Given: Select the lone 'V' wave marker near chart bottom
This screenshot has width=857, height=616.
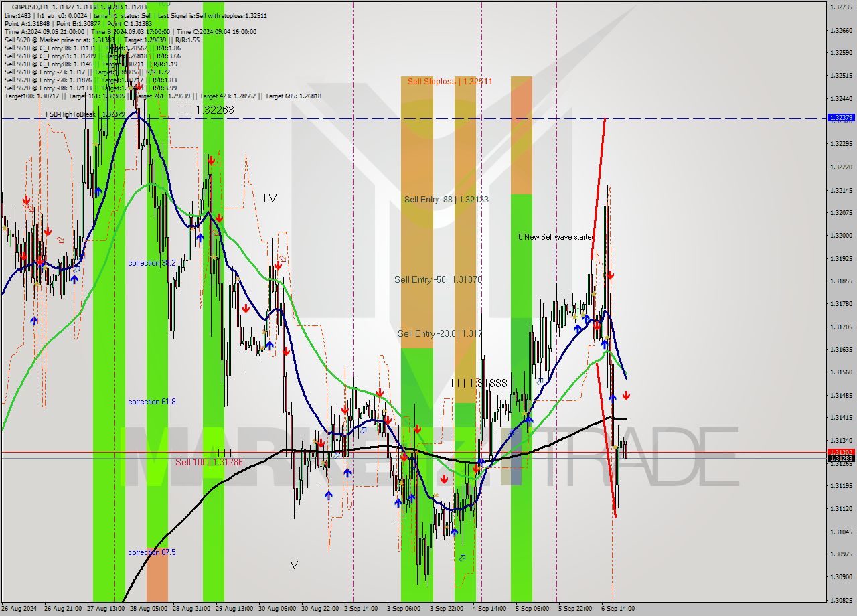Looking at the screenshot, I should click(294, 565).
